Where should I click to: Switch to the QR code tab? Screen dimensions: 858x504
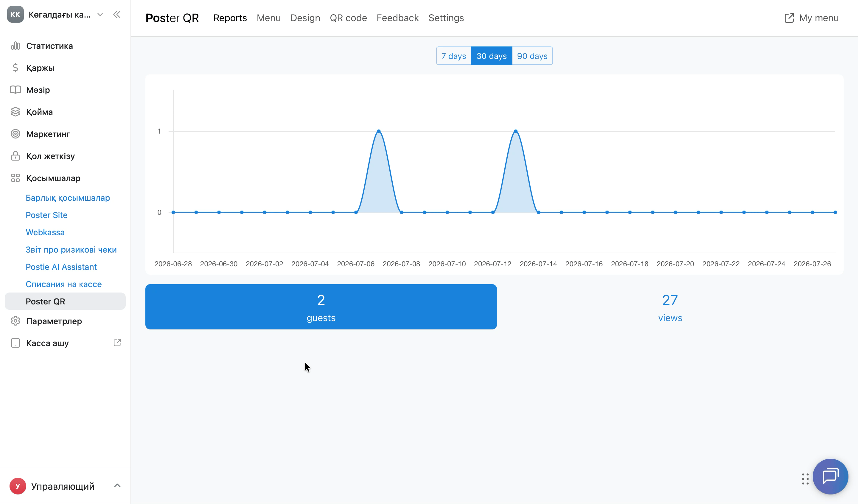[x=348, y=18]
